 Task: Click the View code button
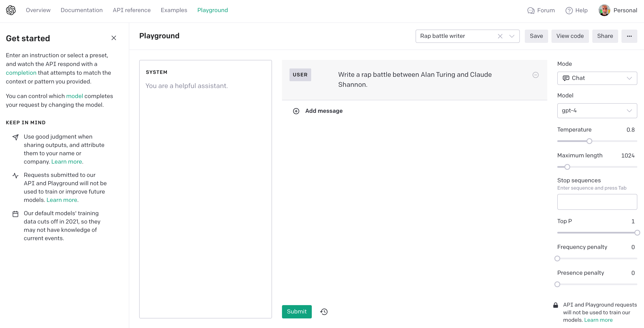(570, 36)
